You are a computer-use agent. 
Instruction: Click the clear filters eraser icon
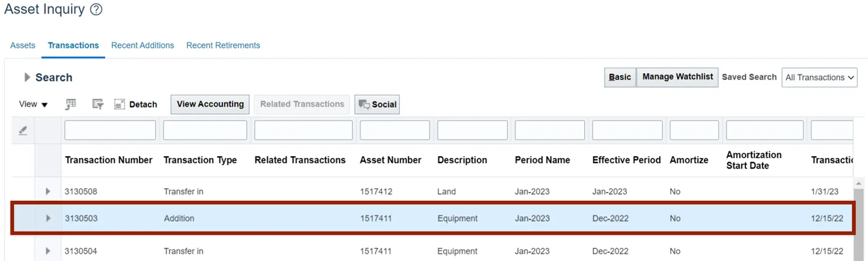click(23, 131)
